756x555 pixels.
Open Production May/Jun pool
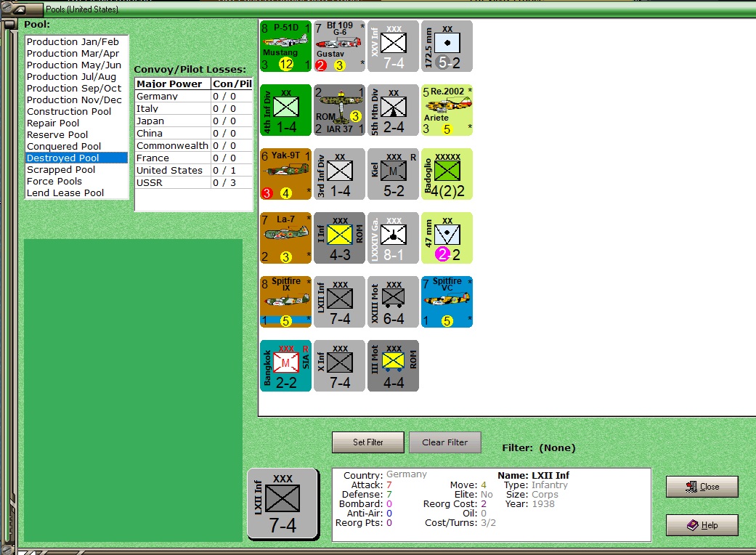[x=77, y=65]
